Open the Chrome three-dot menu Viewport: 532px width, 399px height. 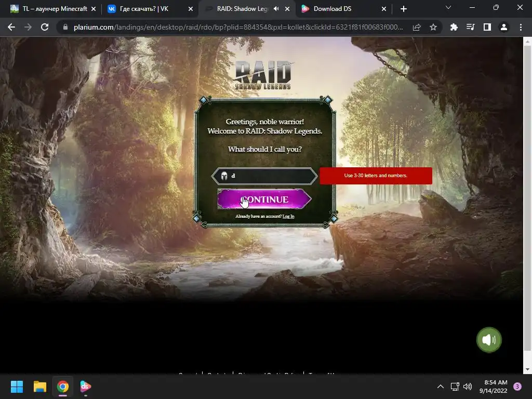point(521,27)
